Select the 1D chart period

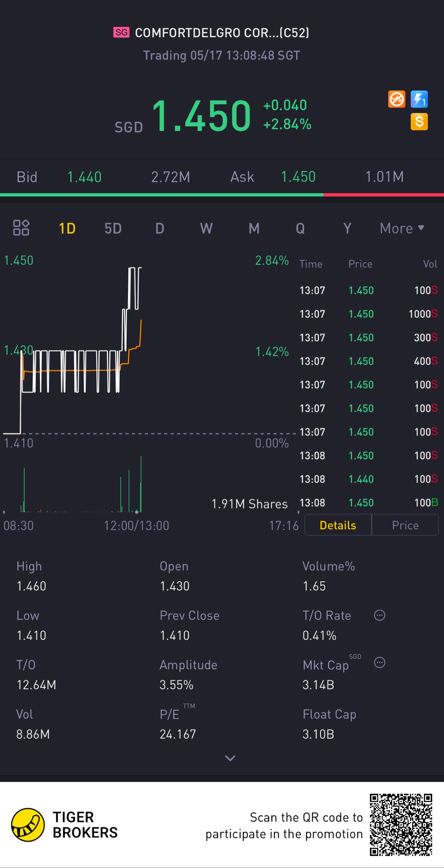pos(67,228)
